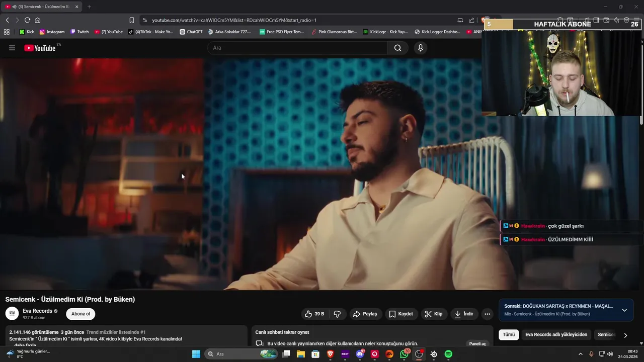Open the Twitch bookmark
The image size is (644, 362).
(x=79, y=32)
